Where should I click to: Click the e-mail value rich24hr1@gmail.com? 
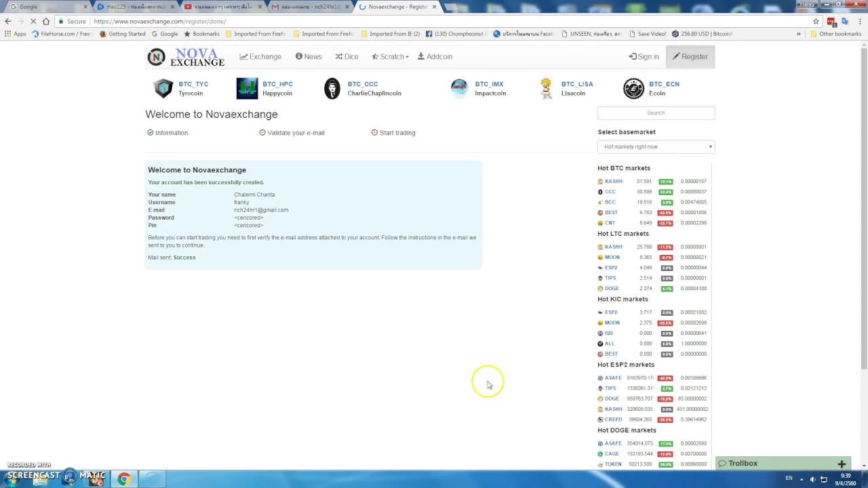tap(261, 210)
